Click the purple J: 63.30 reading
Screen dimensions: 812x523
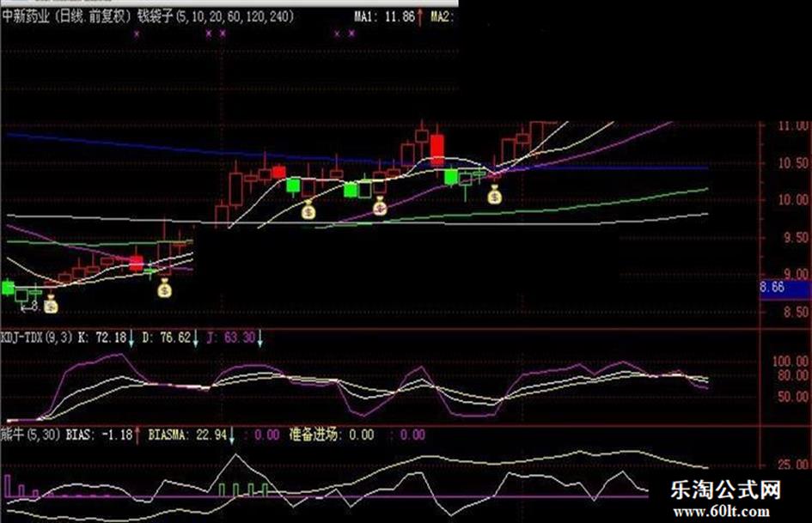pyautogui.click(x=231, y=338)
